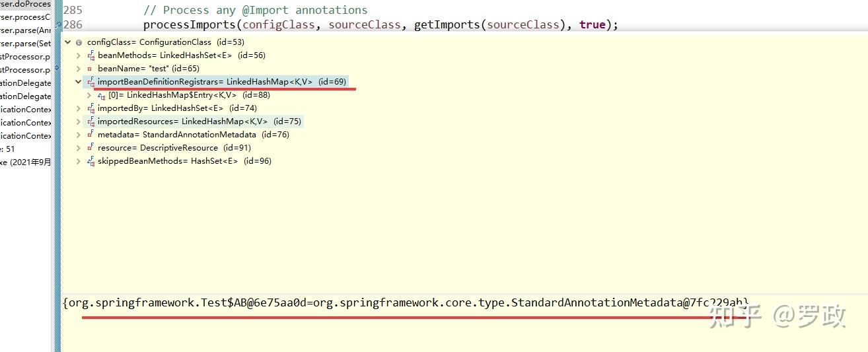
Task: Expand the resource node arrow
Action: point(79,148)
